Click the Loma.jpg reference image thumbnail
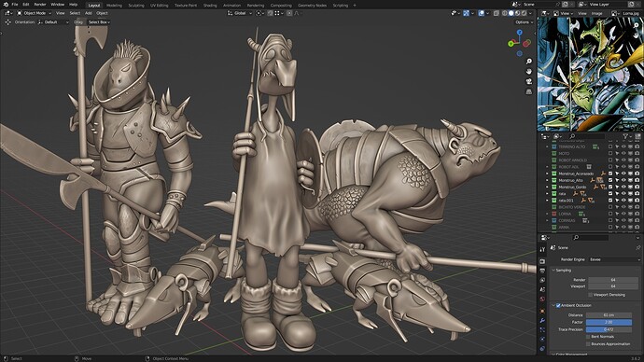The image size is (644, 362). (591, 74)
